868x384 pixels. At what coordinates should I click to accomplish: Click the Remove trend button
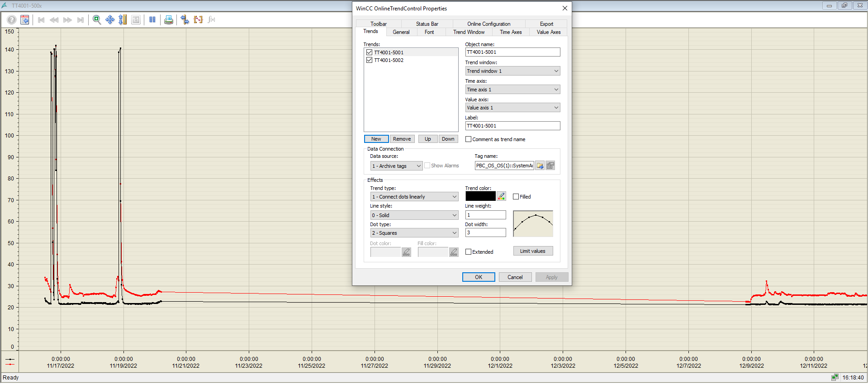tap(402, 139)
